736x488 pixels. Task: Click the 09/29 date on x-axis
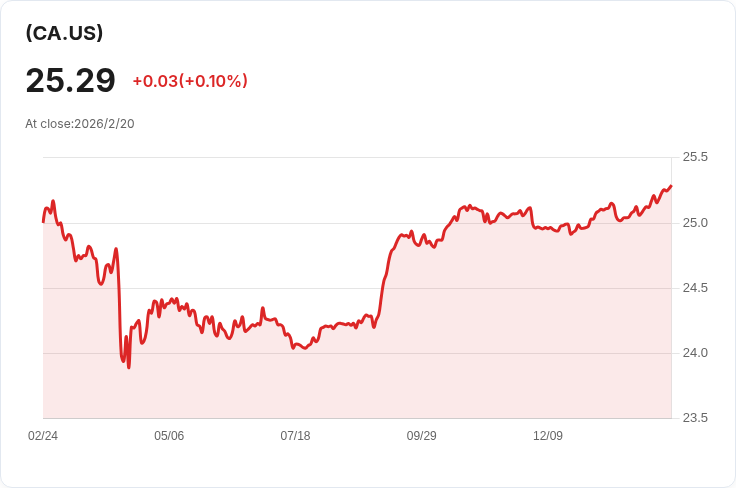click(x=421, y=436)
